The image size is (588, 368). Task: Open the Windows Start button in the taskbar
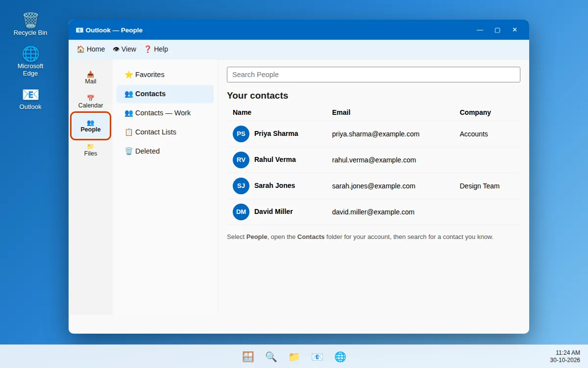pyautogui.click(x=248, y=357)
